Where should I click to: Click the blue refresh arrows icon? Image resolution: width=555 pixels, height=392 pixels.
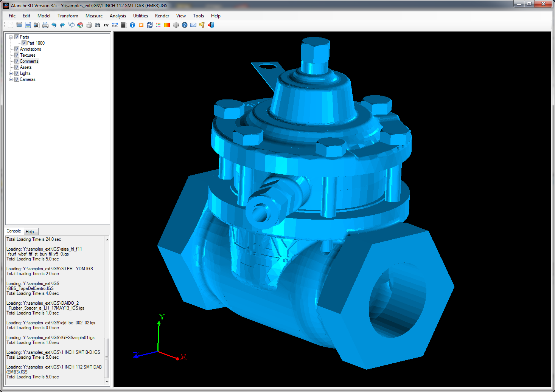tap(150, 25)
